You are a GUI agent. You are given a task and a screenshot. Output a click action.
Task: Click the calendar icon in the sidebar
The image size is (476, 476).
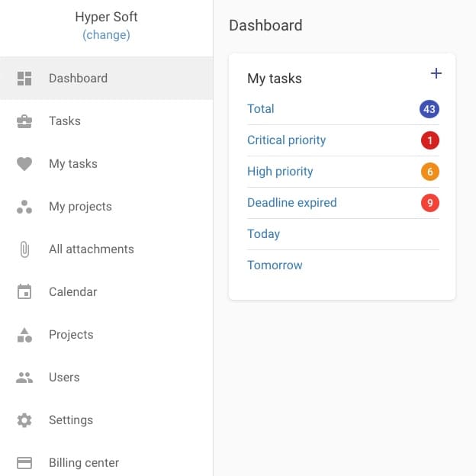(x=24, y=292)
